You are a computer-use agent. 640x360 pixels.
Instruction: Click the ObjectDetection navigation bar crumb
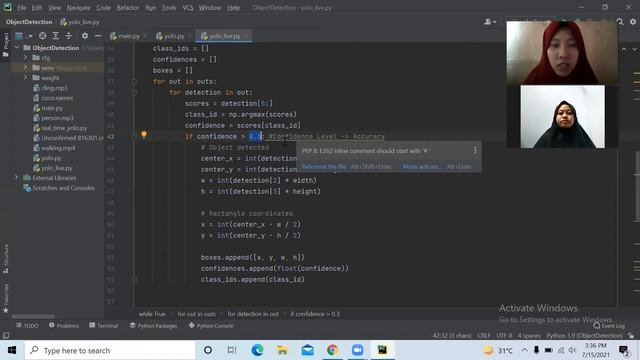point(29,22)
